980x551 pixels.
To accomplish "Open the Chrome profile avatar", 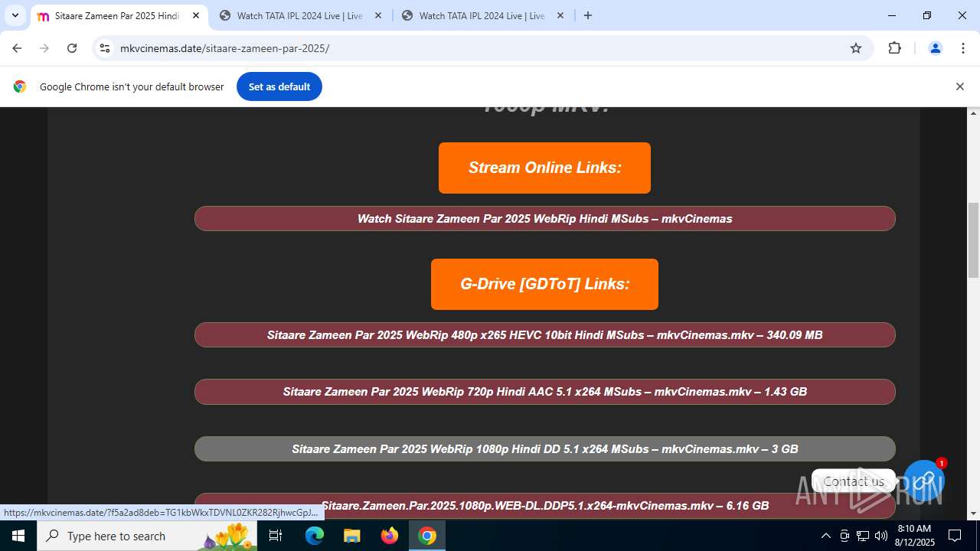I will pyautogui.click(x=935, y=48).
